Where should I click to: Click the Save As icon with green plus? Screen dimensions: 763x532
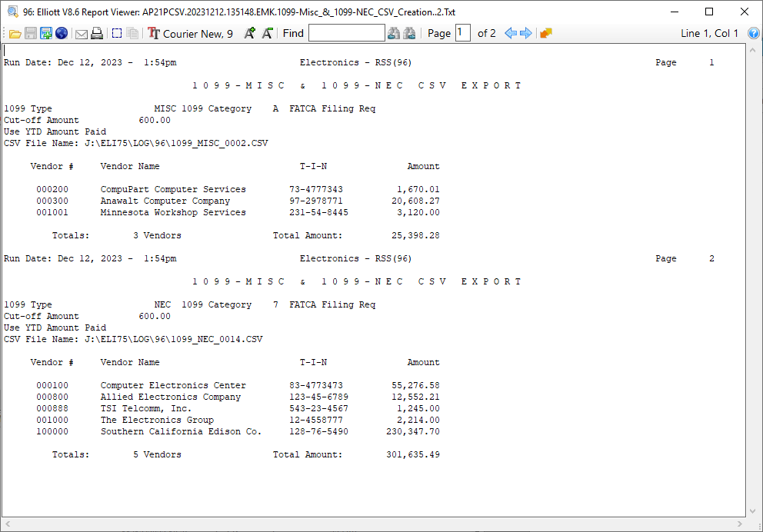(46, 33)
